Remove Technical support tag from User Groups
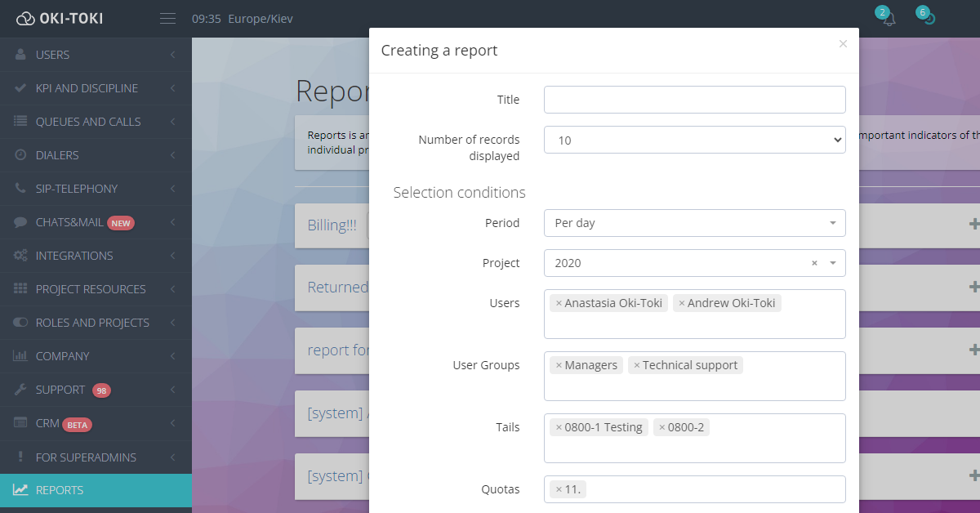980x513 pixels. (637, 365)
